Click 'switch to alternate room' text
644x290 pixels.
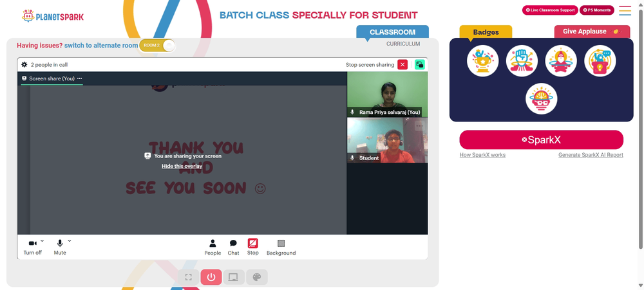pos(101,46)
